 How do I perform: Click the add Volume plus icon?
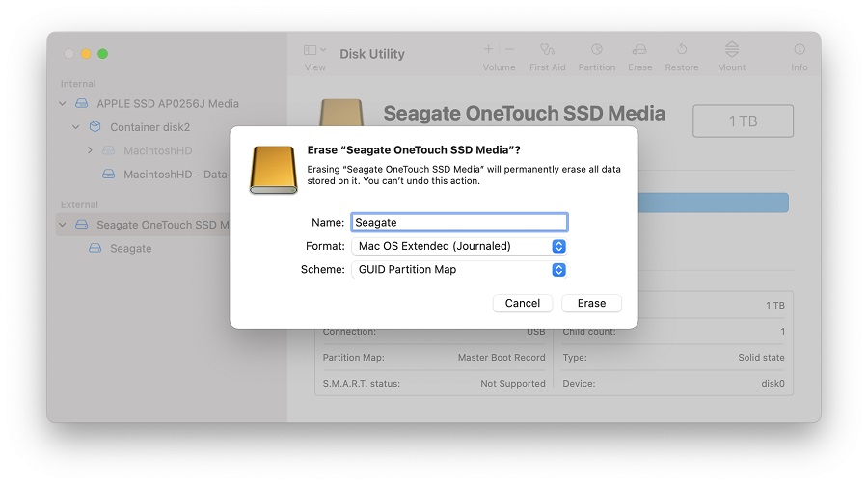point(488,49)
